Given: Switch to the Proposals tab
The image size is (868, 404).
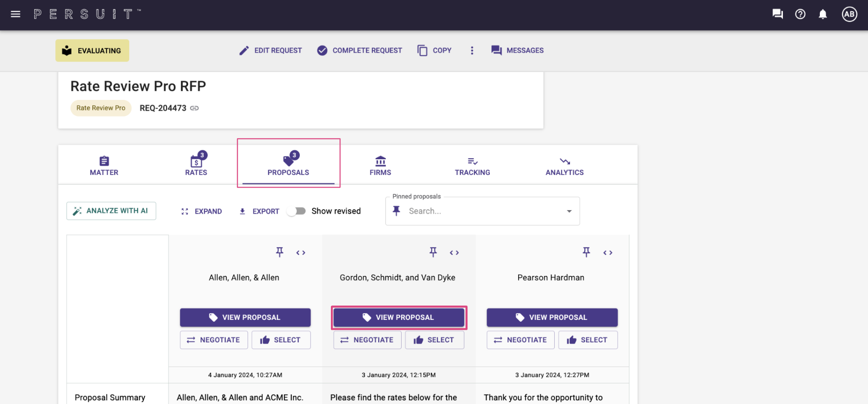Looking at the screenshot, I should pos(289,166).
